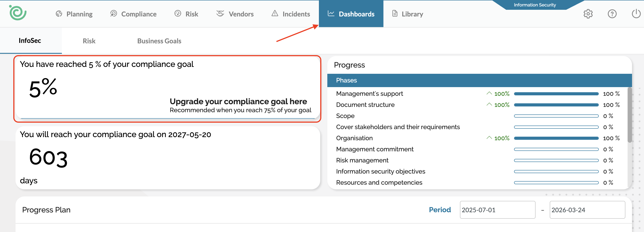This screenshot has width=644, height=232.
Task: Open the Library section
Action: pyautogui.click(x=408, y=14)
